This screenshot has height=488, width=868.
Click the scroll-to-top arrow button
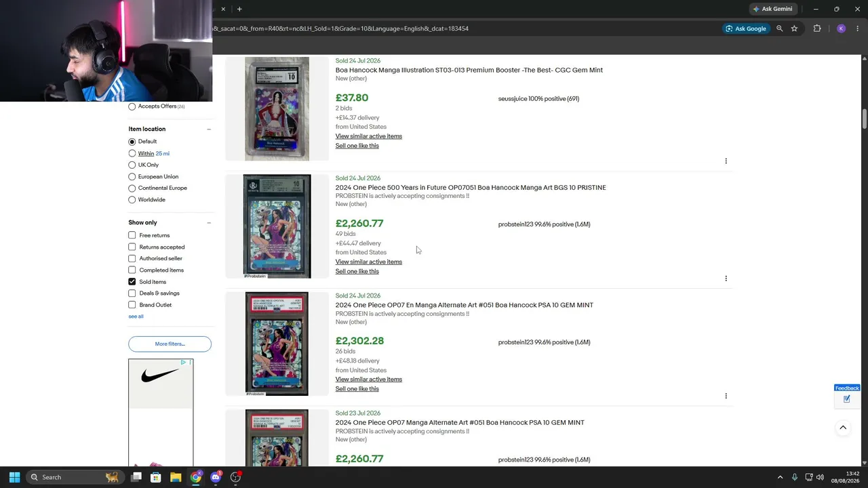click(843, 428)
